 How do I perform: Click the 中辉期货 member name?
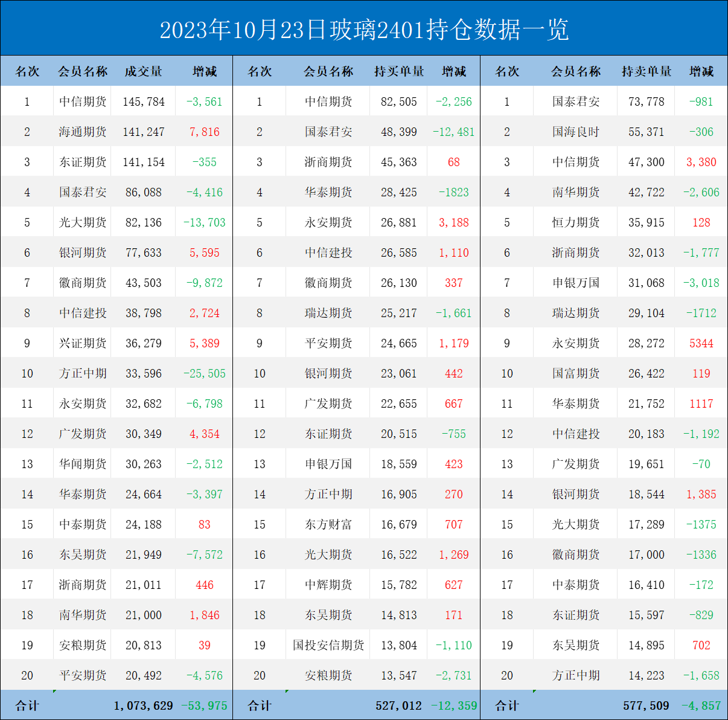click(x=328, y=585)
